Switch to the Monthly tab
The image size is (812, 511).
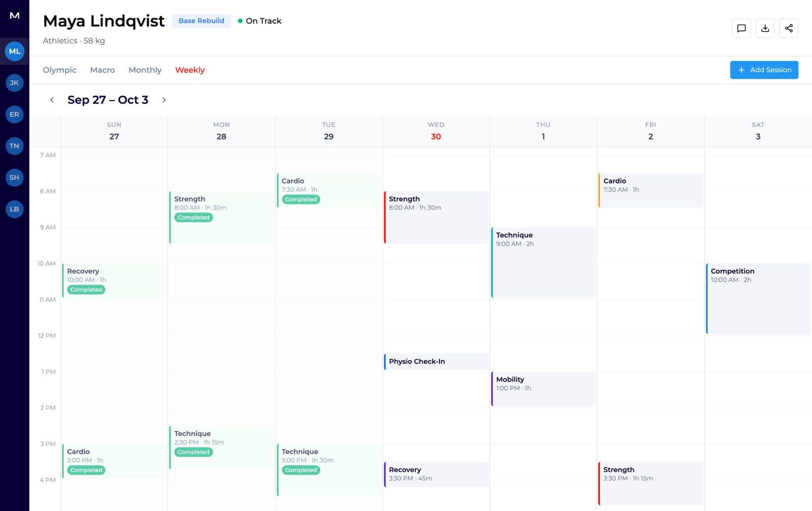point(145,70)
